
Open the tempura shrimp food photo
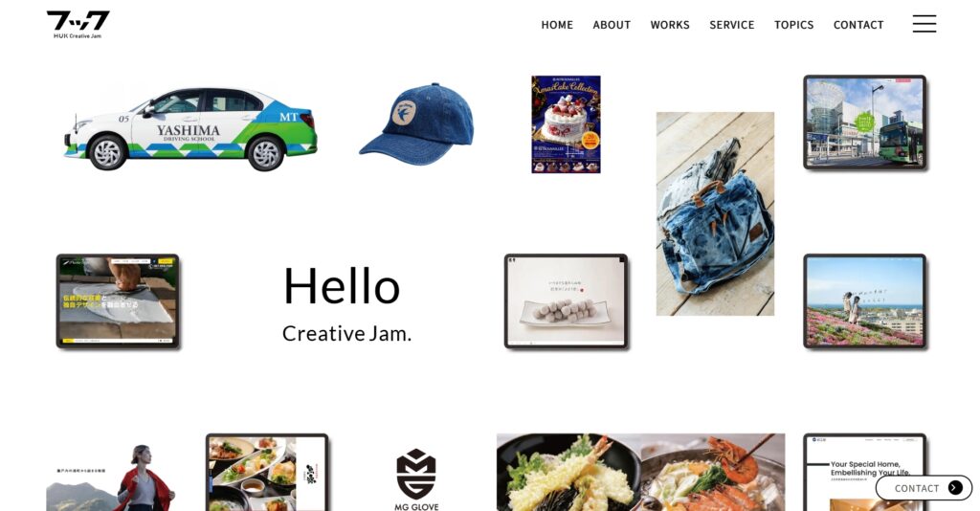click(x=640, y=473)
